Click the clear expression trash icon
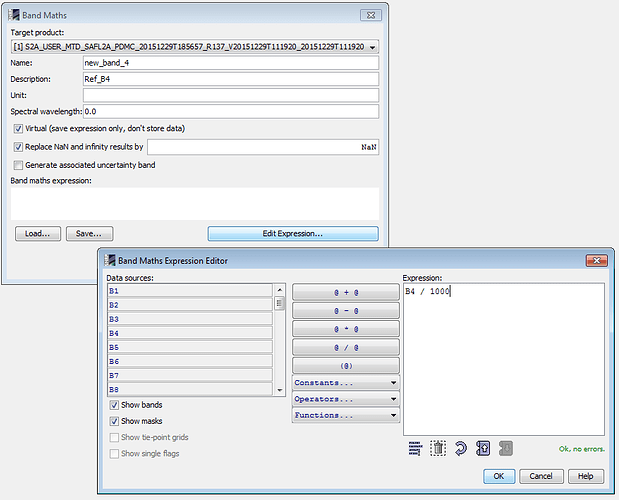 tap(438, 448)
